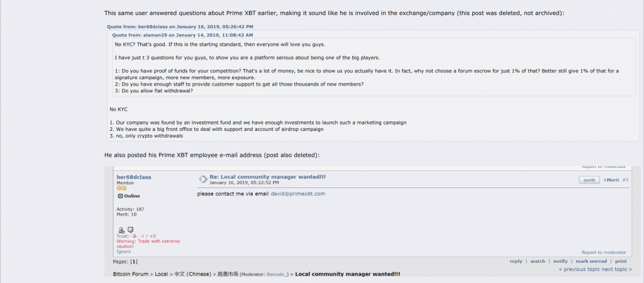The width and height of the screenshot is (644, 283).
Task: Click the david@primexbt.com email link
Action: coord(297,194)
